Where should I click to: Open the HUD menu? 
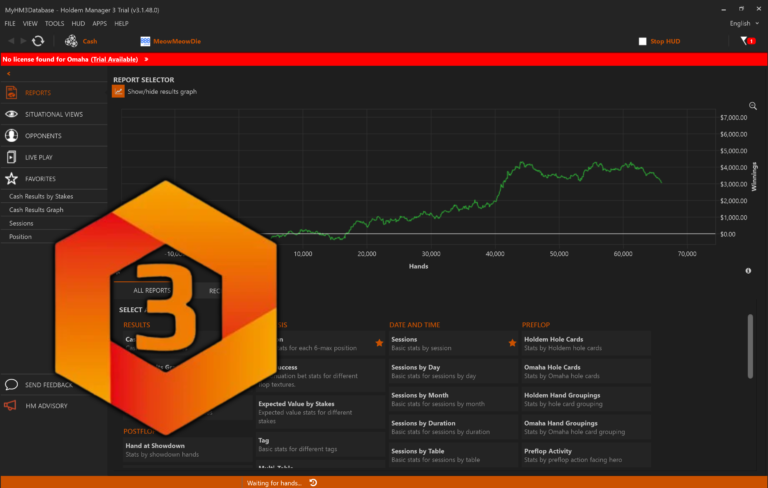[x=78, y=24]
